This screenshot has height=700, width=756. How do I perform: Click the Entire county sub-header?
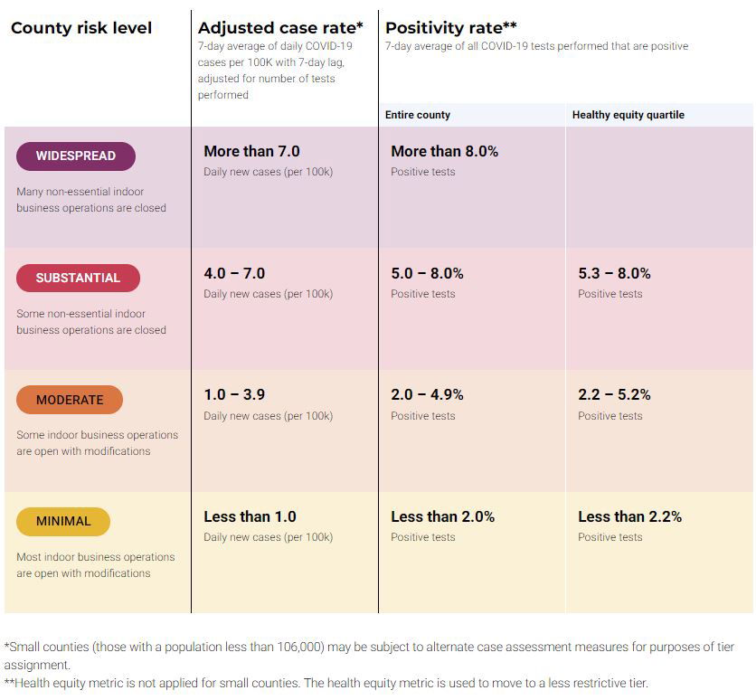418,115
